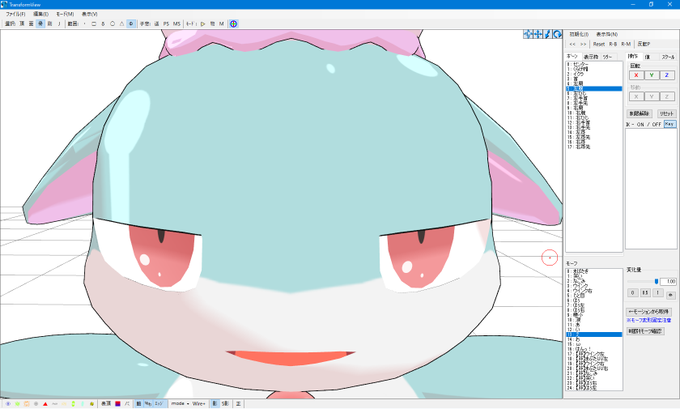Viewport: 680px width, 409px height.
Task: Click the viewport pan arrows icon
Action: (x=538, y=34)
